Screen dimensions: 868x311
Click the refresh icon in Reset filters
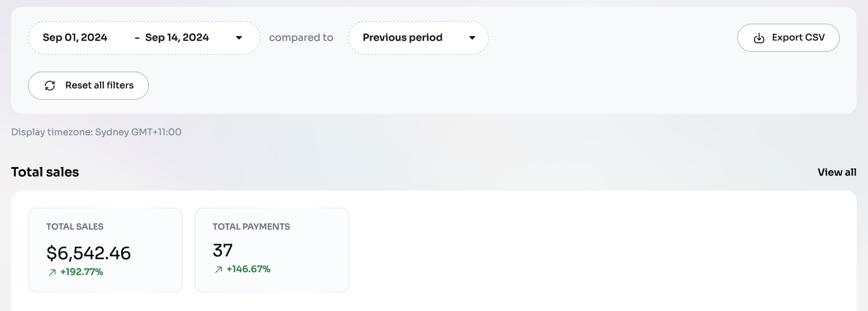point(50,85)
